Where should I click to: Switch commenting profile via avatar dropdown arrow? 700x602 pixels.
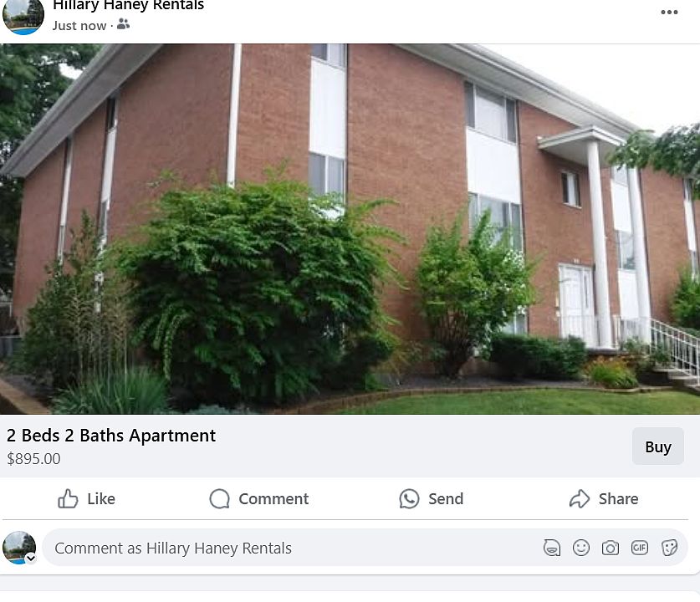pos(31,558)
